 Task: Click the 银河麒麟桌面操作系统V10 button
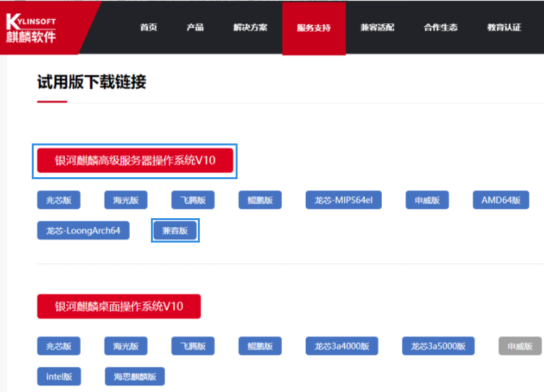(119, 306)
